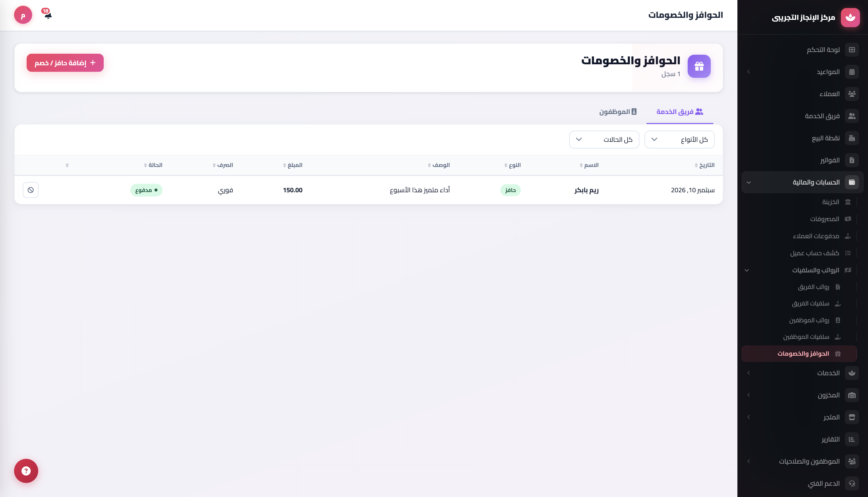Open the كل الأنواع types dropdown

(679, 140)
